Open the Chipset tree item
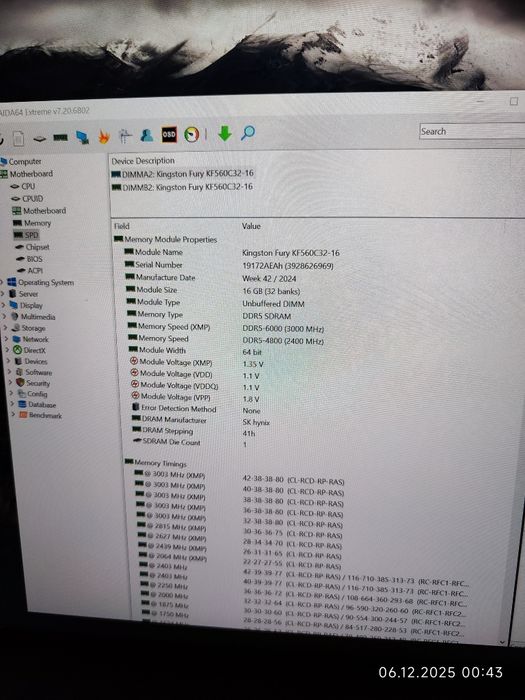 click(x=37, y=247)
